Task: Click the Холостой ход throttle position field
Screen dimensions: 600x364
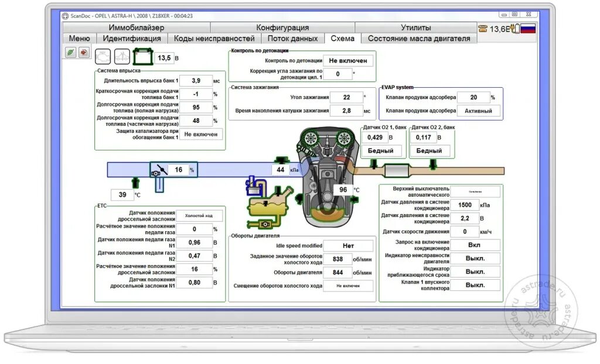Action: tap(199, 215)
